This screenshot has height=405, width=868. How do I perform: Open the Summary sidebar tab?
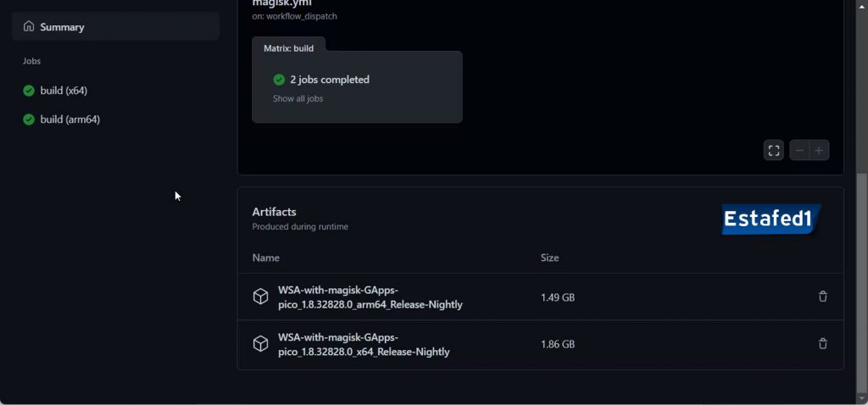[x=62, y=27]
